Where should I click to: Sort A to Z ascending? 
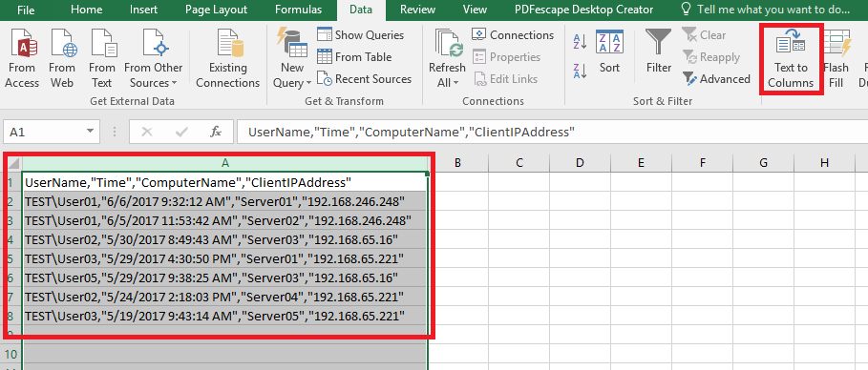[x=581, y=41]
